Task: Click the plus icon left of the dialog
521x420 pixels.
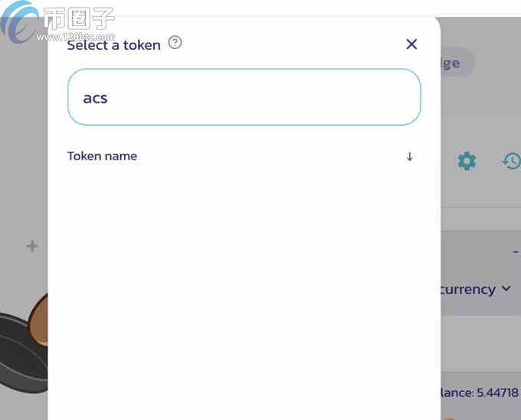Action: pos(32,246)
